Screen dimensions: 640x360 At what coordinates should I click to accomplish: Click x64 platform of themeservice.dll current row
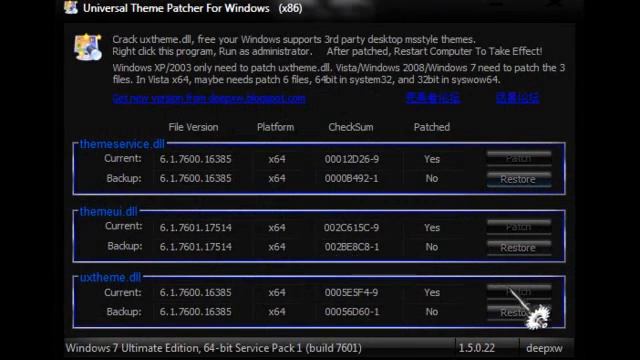277,159
